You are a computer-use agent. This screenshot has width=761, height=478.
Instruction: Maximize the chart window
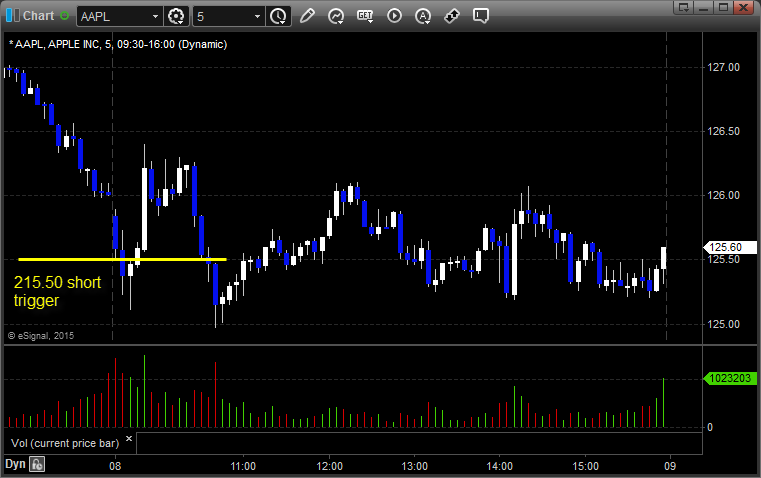click(723, 7)
